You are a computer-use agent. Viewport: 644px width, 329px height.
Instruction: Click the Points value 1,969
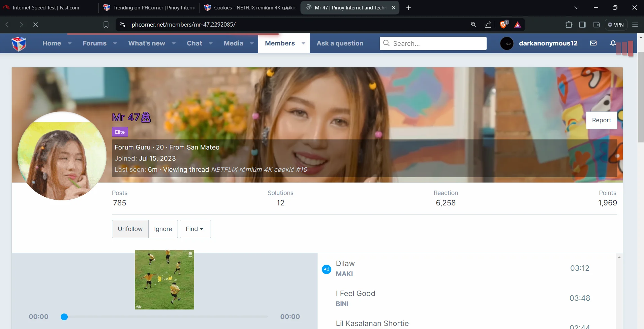click(607, 203)
